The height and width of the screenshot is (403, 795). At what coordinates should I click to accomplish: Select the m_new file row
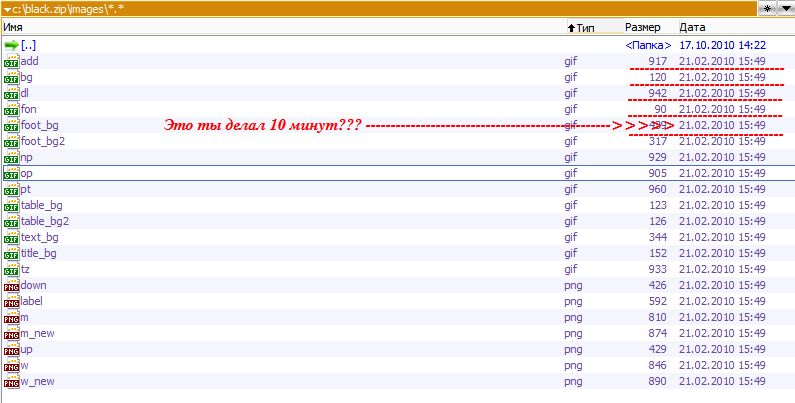pos(40,333)
